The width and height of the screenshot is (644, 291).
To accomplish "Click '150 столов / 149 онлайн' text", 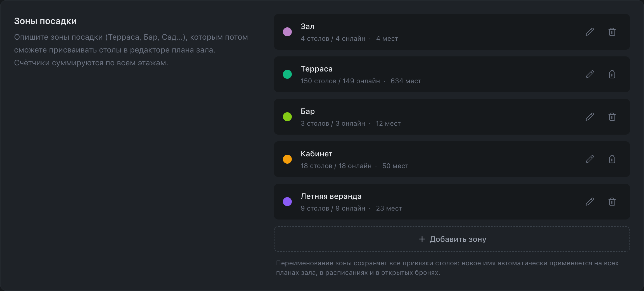I will pos(340,81).
